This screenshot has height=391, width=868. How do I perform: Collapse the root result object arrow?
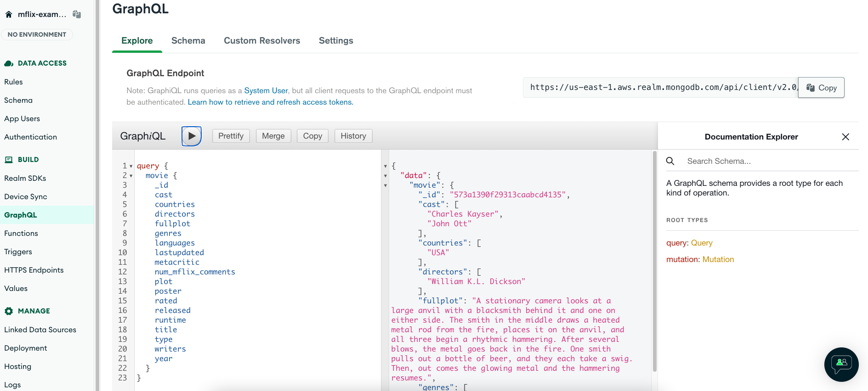(386, 166)
